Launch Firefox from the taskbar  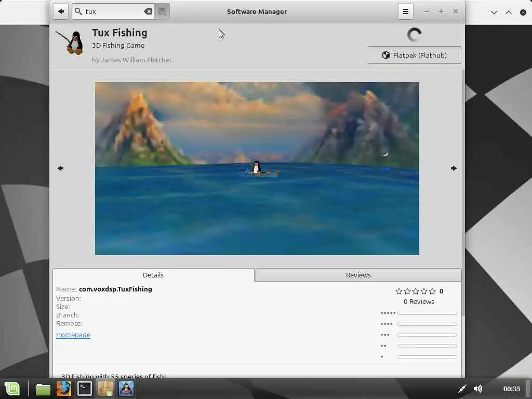64,389
